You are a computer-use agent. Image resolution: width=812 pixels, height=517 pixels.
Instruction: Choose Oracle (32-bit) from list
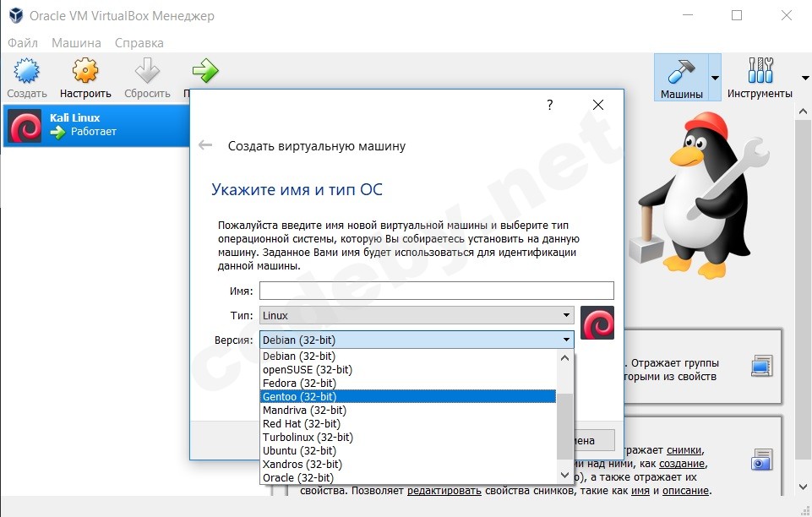408,477
